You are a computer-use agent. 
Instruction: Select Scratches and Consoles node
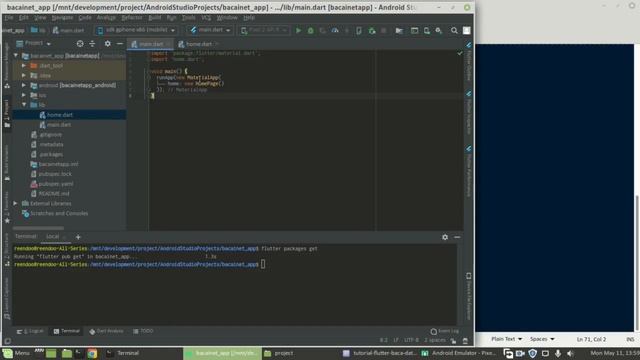tap(59, 213)
